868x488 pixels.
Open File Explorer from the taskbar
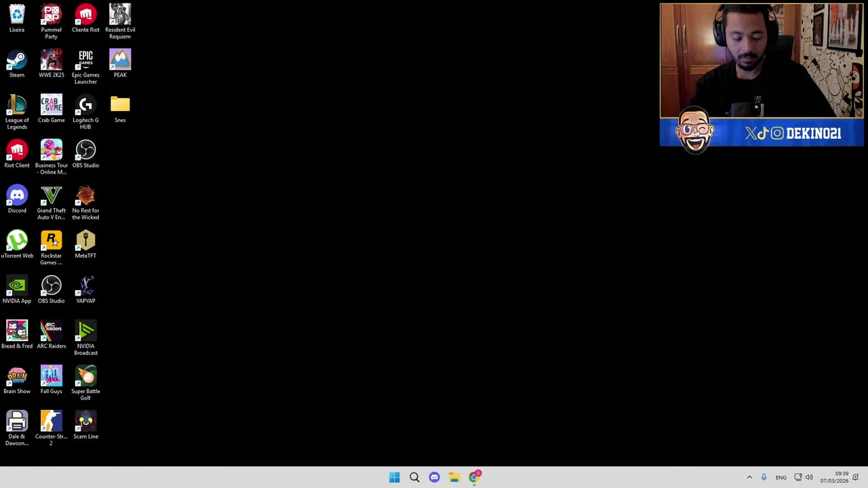pyautogui.click(x=454, y=477)
